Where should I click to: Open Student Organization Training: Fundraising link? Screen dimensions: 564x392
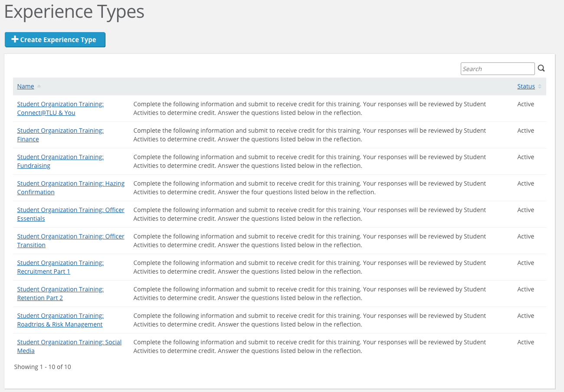(60, 161)
